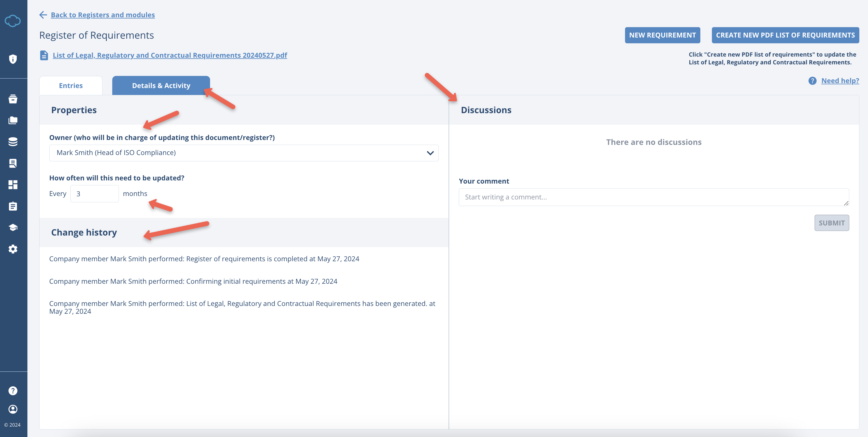Select the Details & Activity tab
868x437 pixels.
[x=161, y=85]
